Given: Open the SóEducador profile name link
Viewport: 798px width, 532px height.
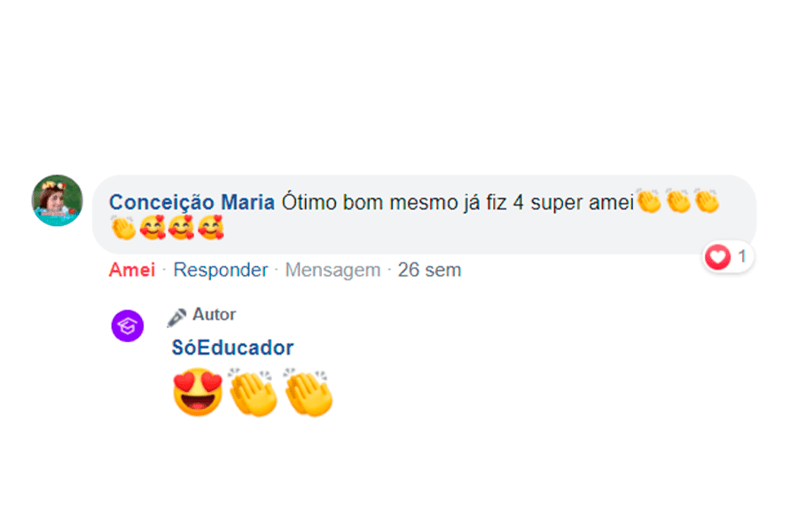Looking at the screenshot, I should pyautogui.click(x=232, y=348).
